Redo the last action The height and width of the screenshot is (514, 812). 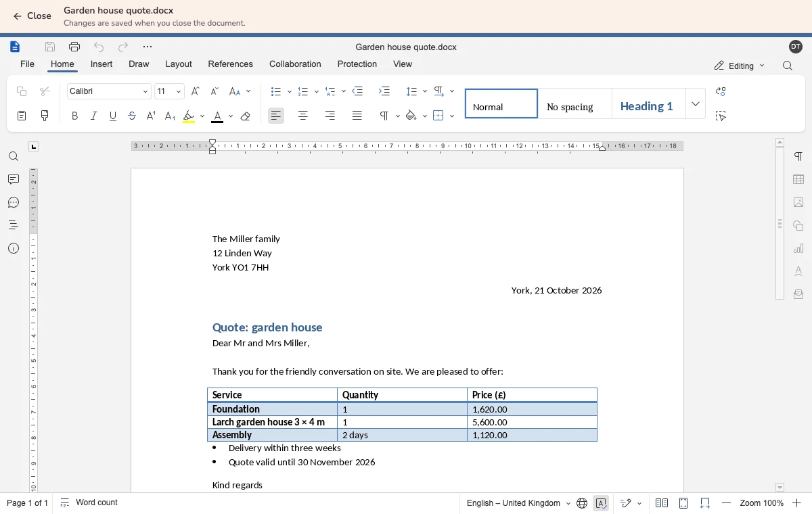(x=123, y=47)
